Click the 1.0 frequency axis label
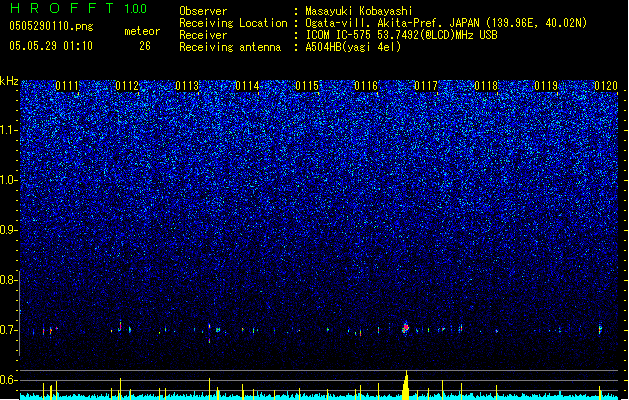Viewport: 629px width, 400px height. tap(9, 180)
